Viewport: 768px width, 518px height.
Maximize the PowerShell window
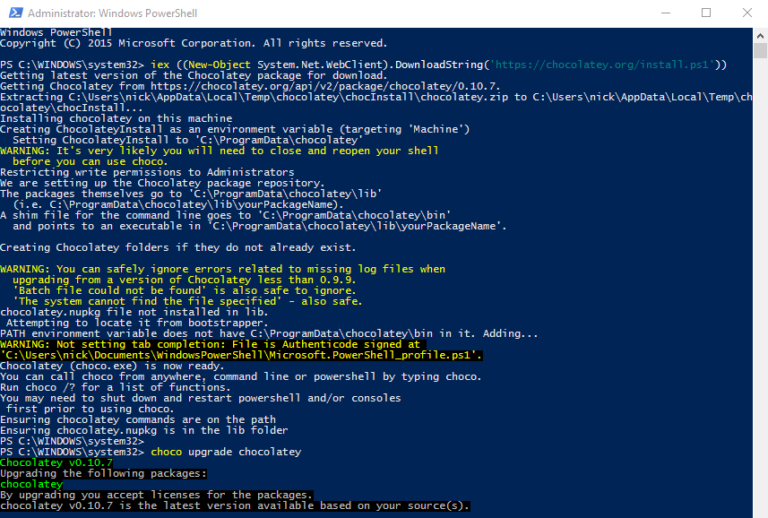(706, 13)
